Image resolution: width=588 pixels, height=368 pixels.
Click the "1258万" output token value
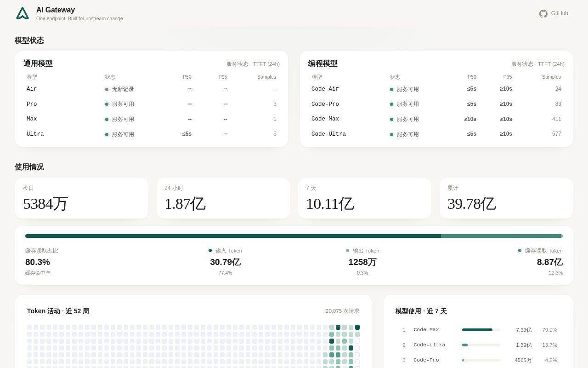tap(362, 262)
